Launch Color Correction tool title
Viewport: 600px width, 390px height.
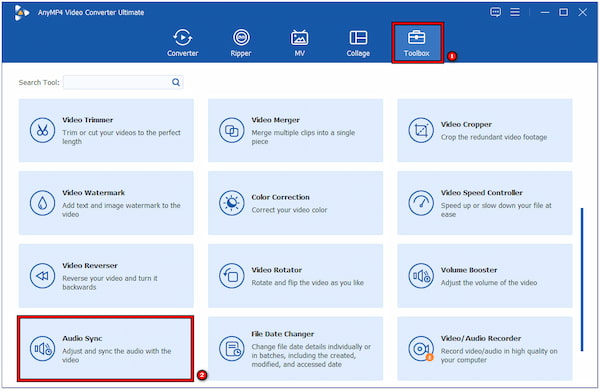tap(280, 197)
